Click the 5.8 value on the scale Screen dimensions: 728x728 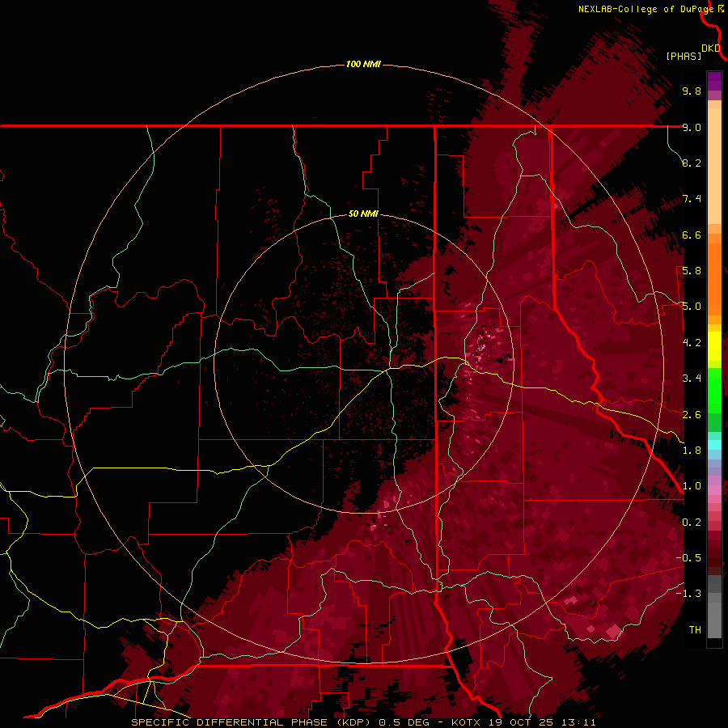point(692,271)
